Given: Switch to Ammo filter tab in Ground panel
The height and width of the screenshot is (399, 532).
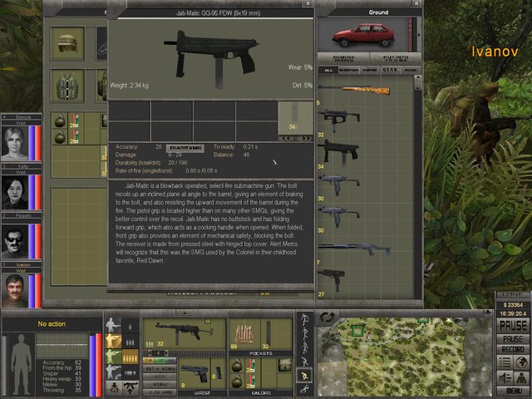Looking at the screenshot, I should point(369,70).
